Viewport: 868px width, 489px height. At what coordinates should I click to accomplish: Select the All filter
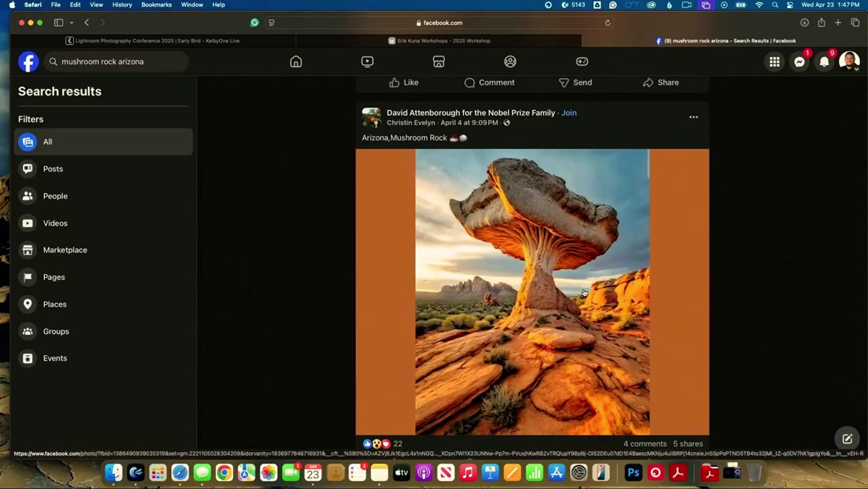point(103,142)
